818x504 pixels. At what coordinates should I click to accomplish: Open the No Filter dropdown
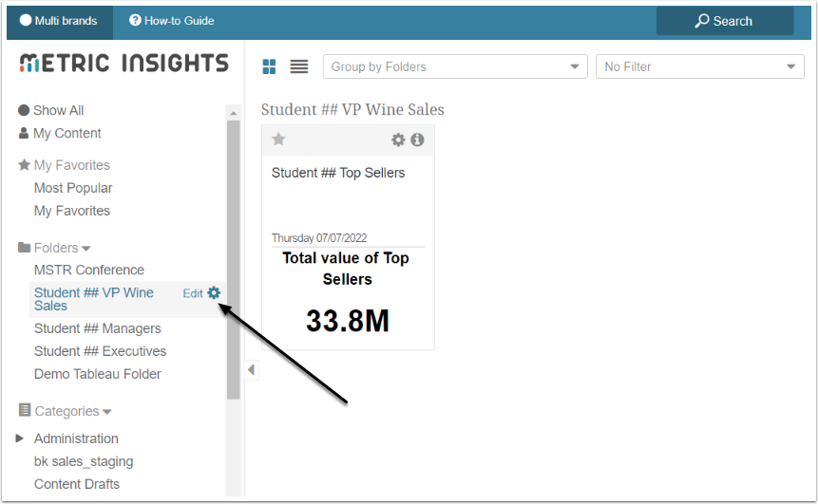tap(699, 66)
